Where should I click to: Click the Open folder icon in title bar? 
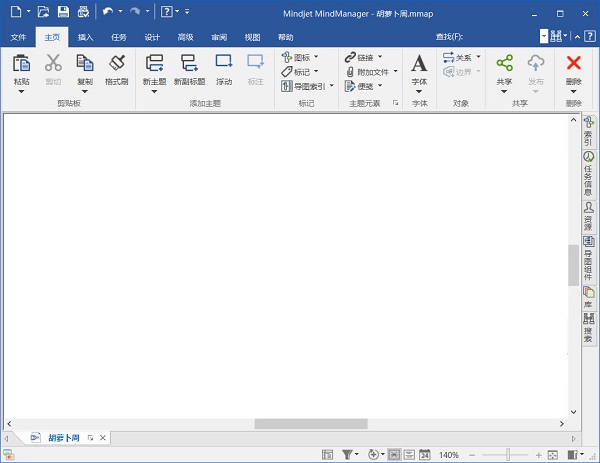click(x=43, y=11)
